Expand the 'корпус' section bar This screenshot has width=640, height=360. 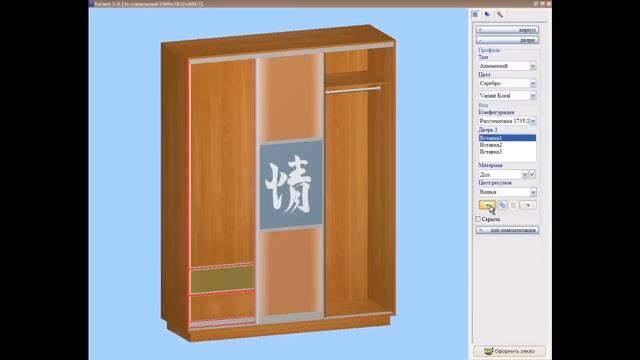(507, 30)
